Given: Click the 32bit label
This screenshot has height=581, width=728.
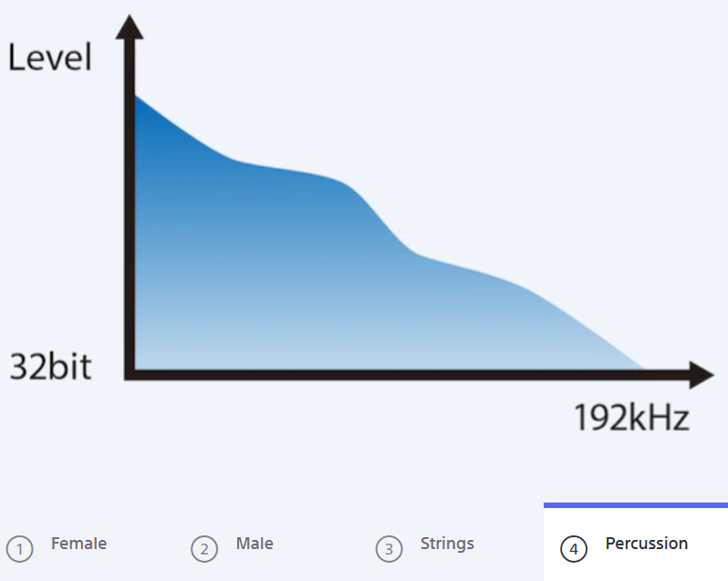Looking at the screenshot, I should coord(50,367).
